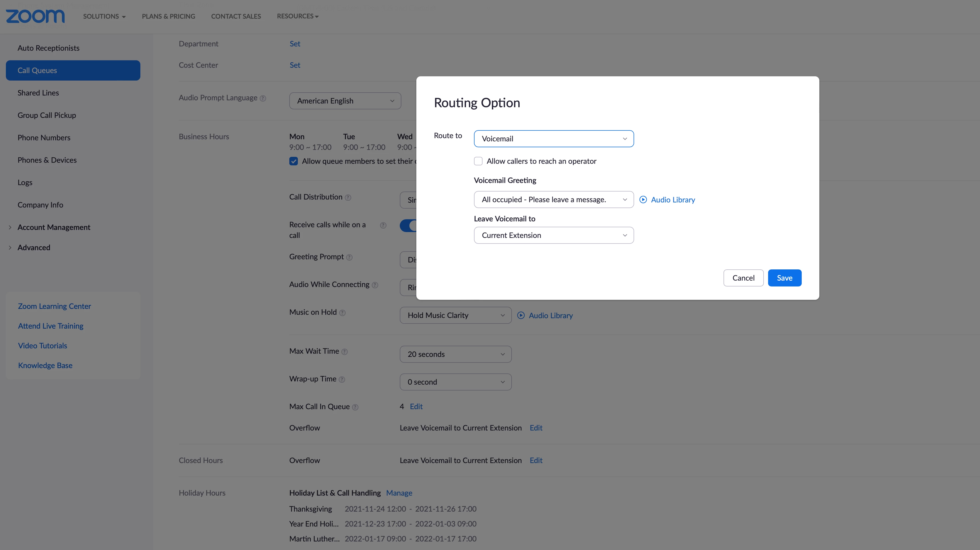The width and height of the screenshot is (980, 550).
Task: Open the Knowledge Base link
Action: click(45, 365)
